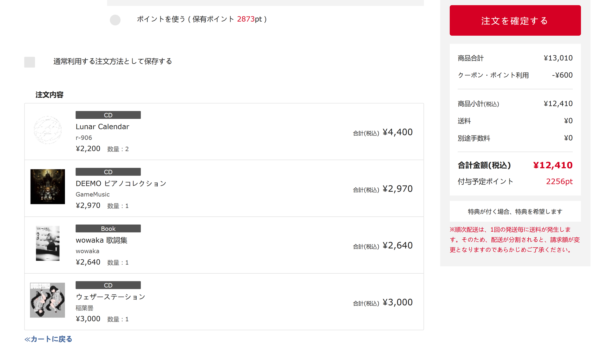593x364 pixels.
Task: Click the Book category badge
Action: pyautogui.click(x=108, y=229)
